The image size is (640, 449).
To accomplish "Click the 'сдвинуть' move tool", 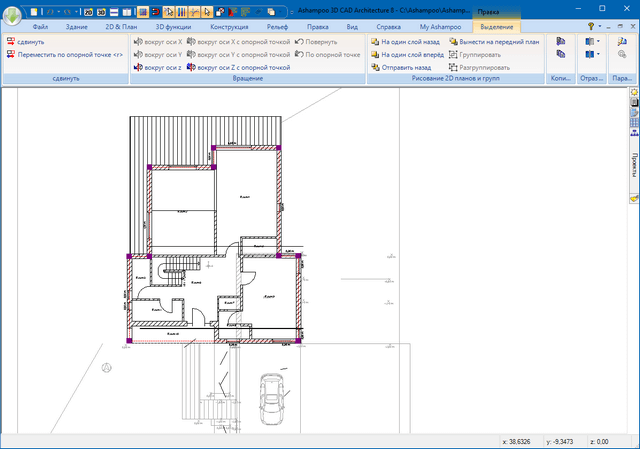I will point(25,42).
